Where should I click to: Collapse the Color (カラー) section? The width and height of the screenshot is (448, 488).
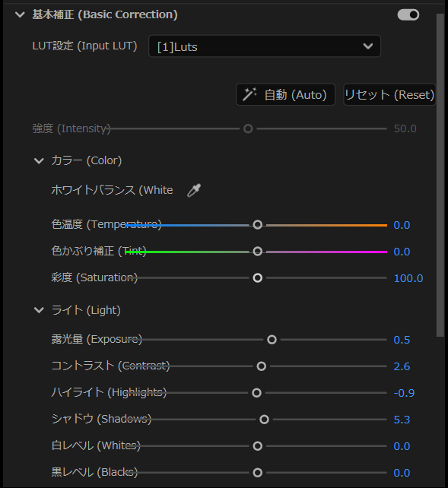click(x=39, y=161)
